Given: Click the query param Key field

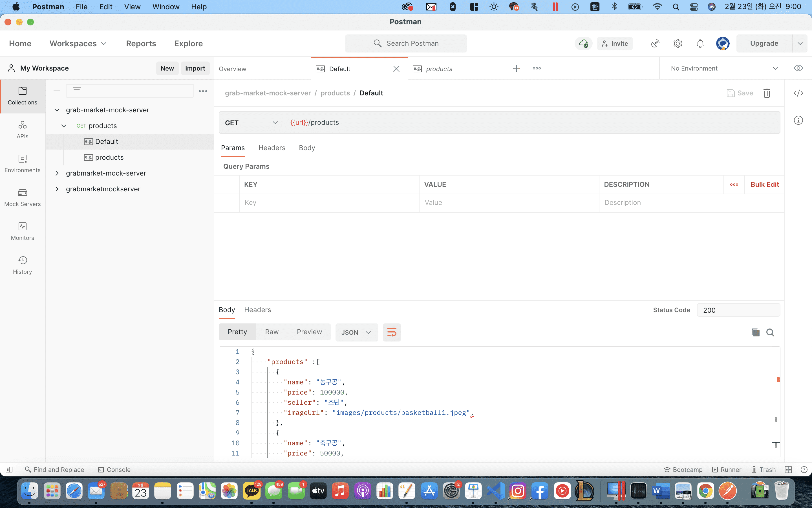Looking at the screenshot, I should pos(329,203).
